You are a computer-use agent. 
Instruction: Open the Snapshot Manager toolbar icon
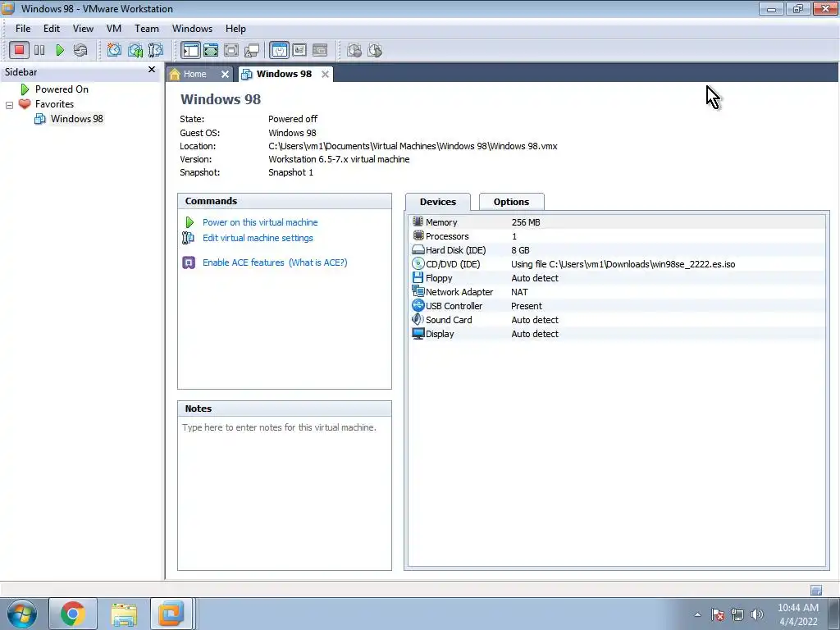(155, 50)
